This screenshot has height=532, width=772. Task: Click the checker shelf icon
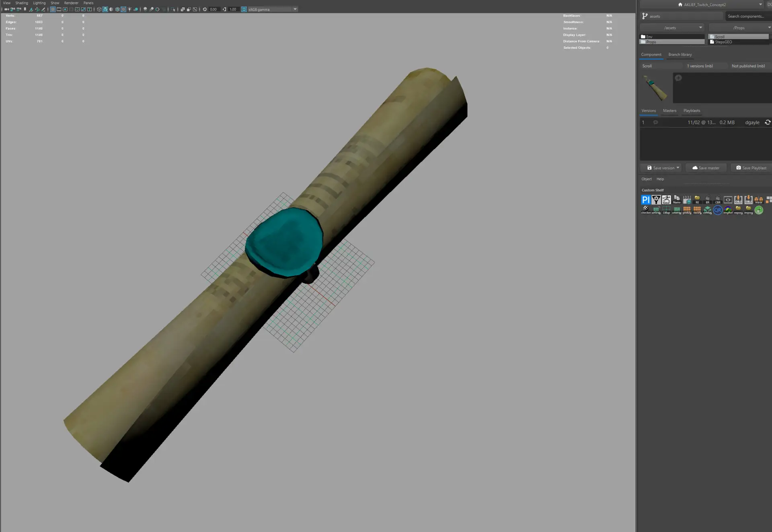point(646,210)
